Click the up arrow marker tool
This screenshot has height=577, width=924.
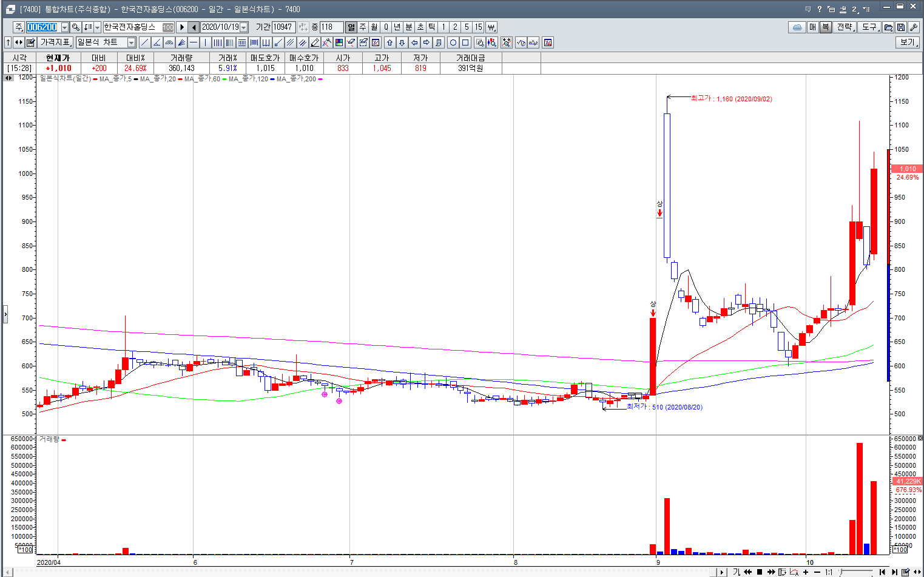(390, 42)
